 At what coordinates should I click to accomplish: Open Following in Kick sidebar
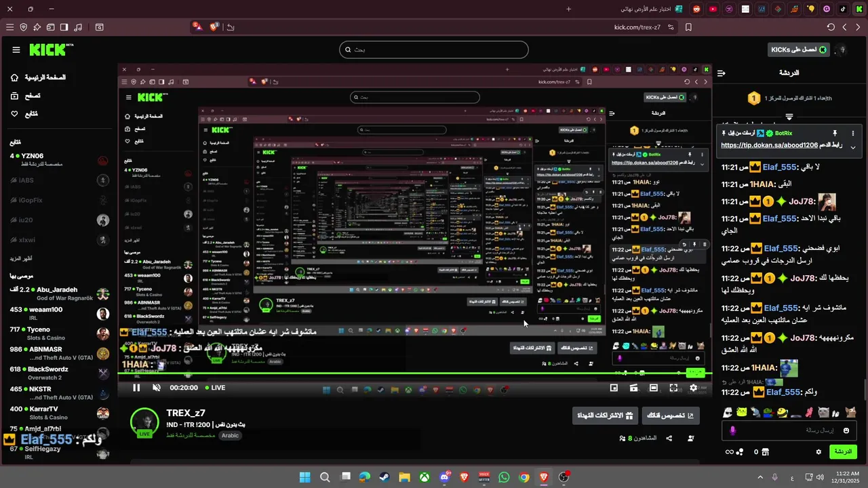[24, 114]
